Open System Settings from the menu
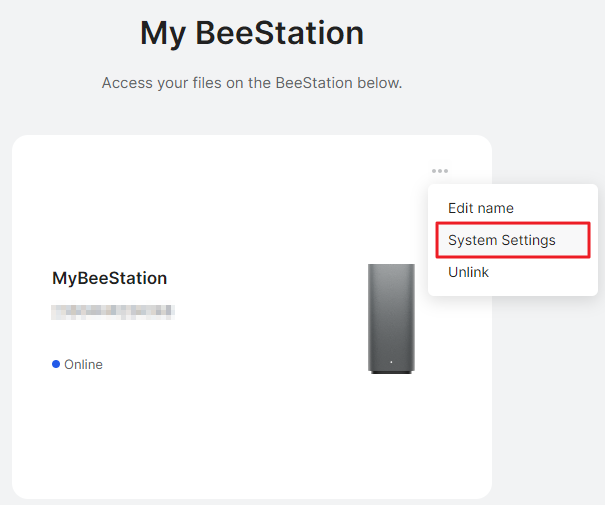Image resolution: width=605 pixels, height=505 pixels. click(502, 240)
